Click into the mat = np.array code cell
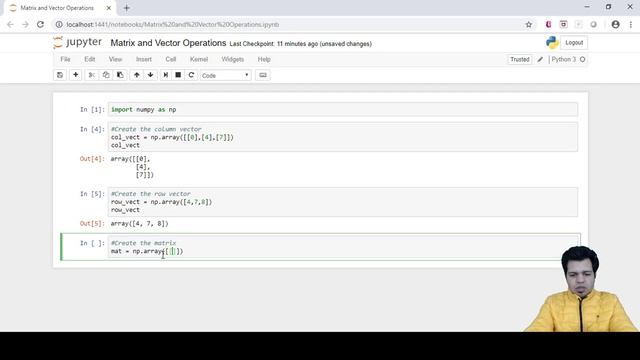Screen dimensions: 640x360 343,247
